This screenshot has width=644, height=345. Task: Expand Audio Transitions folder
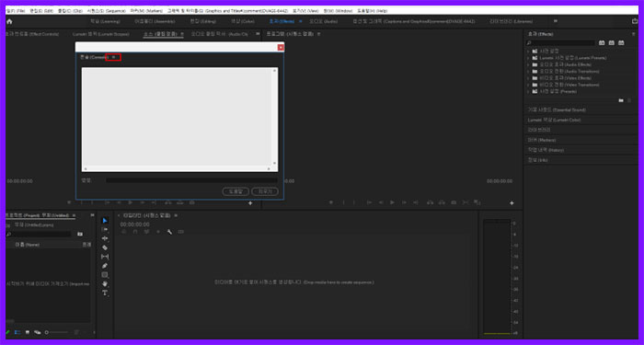coord(528,72)
